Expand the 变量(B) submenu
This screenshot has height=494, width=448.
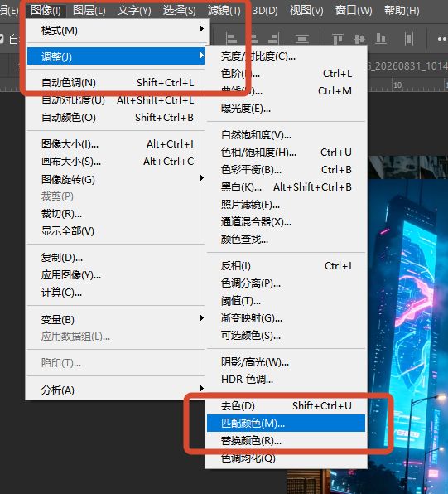click(116, 319)
